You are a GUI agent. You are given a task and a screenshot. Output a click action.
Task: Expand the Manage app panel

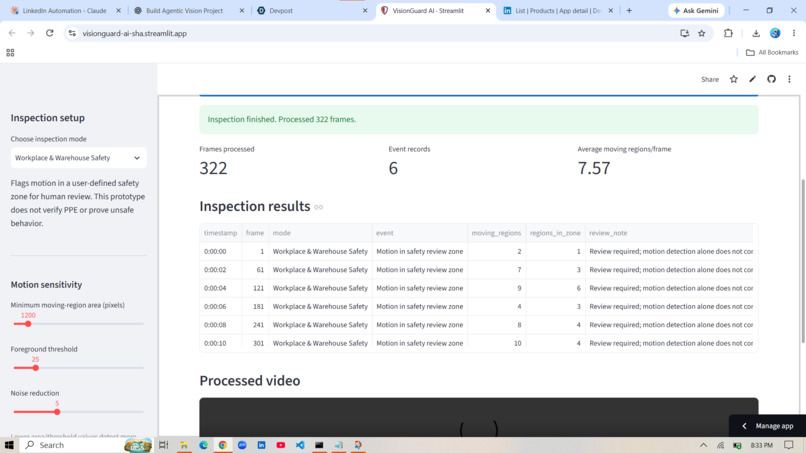767,426
